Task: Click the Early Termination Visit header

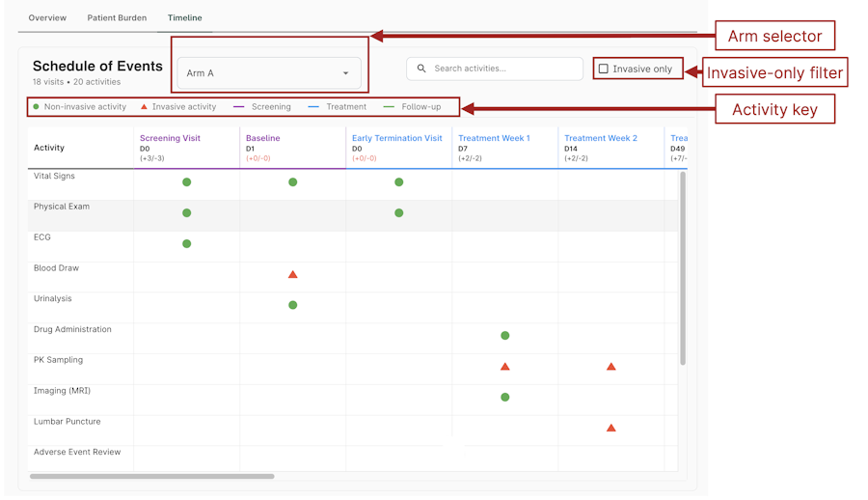Action: click(x=398, y=148)
